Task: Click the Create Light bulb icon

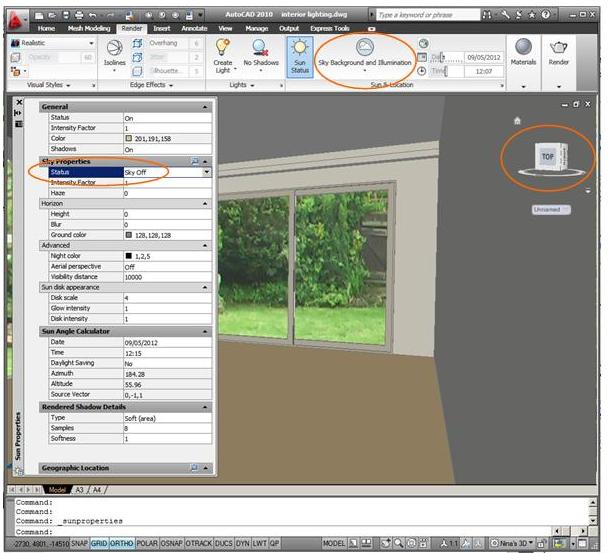Action: pos(223,47)
